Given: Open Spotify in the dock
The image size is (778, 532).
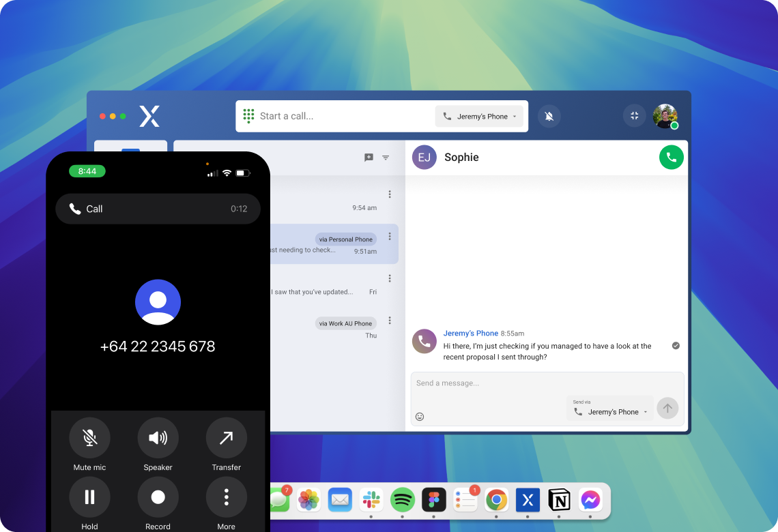Looking at the screenshot, I should click(403, 500).
